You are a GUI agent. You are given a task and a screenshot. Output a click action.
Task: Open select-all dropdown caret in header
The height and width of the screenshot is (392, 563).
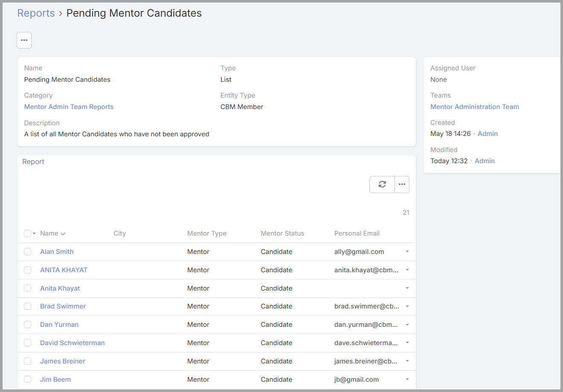pyautogui.click(x=34, y=233)
